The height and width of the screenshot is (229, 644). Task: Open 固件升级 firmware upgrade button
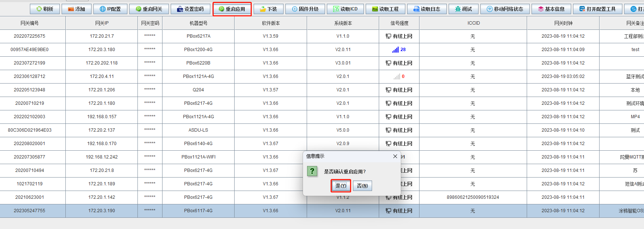point(305,9)
